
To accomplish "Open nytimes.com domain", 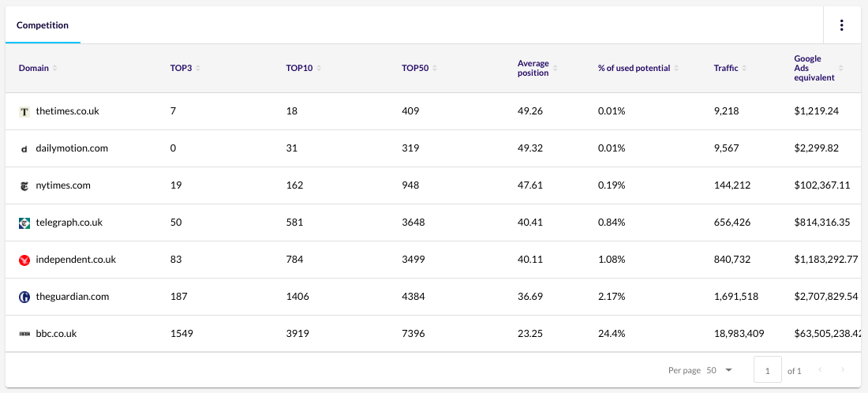I will pyautogui.click(x=63, y=185).
